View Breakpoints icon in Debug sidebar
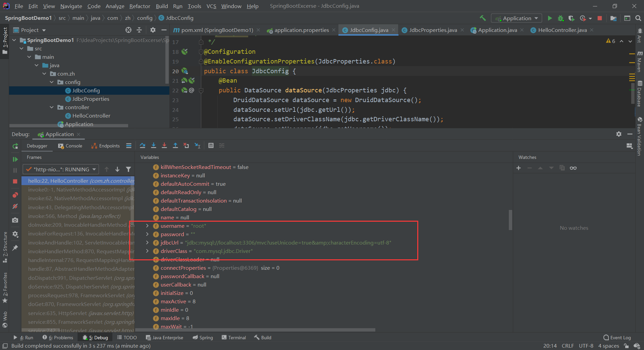This screenshot has height=350, width=644. (15, 195)
